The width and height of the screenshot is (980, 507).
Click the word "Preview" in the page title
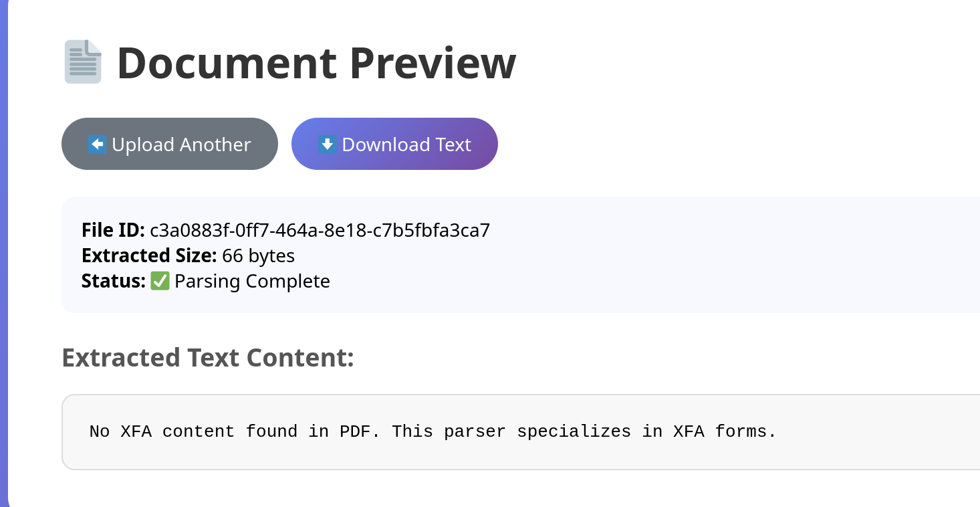[433, 64]
